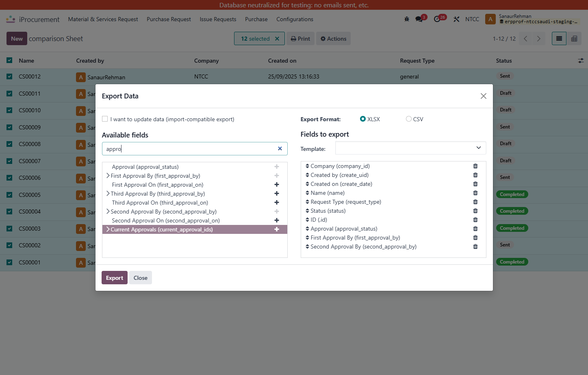588x375 pixels.
Task: Remove First Approval By export field
Action: click(475, 238)
